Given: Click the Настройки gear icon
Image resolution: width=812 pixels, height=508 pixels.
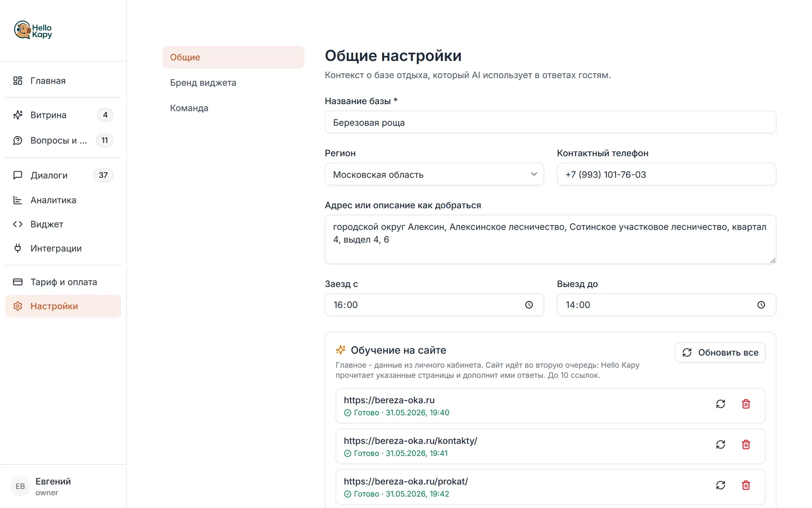Looking at the screenshot, I should tap(18, 306).
